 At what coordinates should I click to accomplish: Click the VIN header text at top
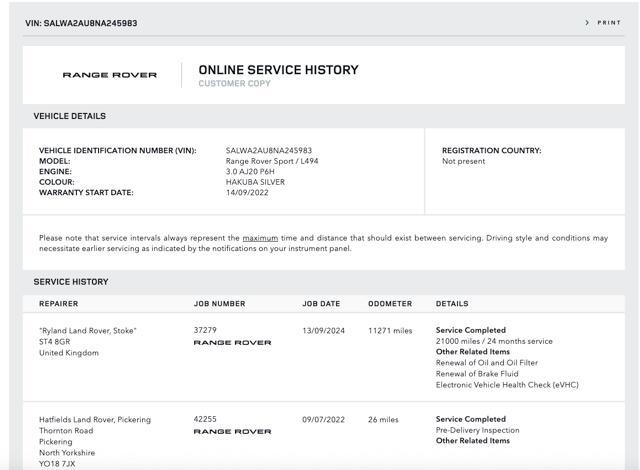pyautogui.click(x=81, y=23)
